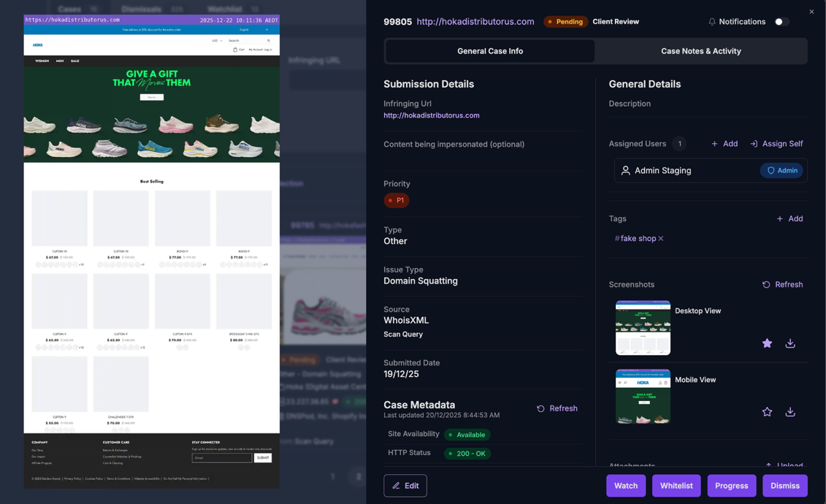Image resolution: width=826 pixels, height=504 pixels.
Task: Star the Mobile View screenshot
Action: (x=767, y=412)
